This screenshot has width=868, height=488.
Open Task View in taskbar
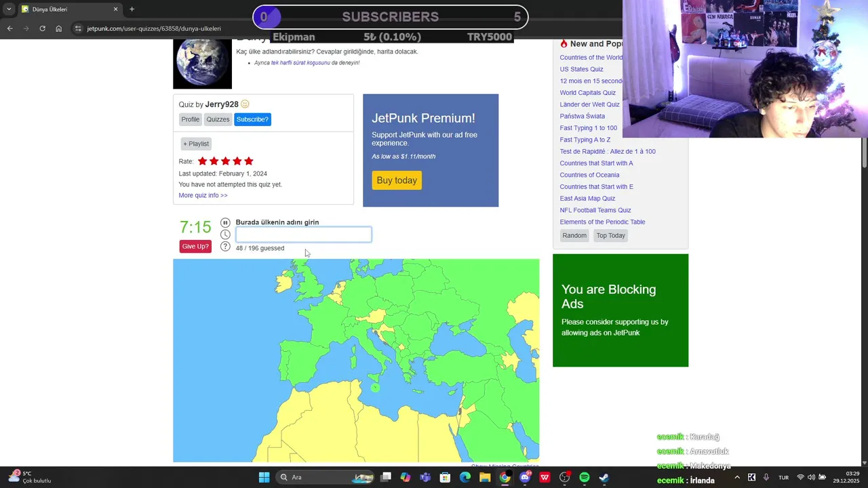[x=386, y=477]
